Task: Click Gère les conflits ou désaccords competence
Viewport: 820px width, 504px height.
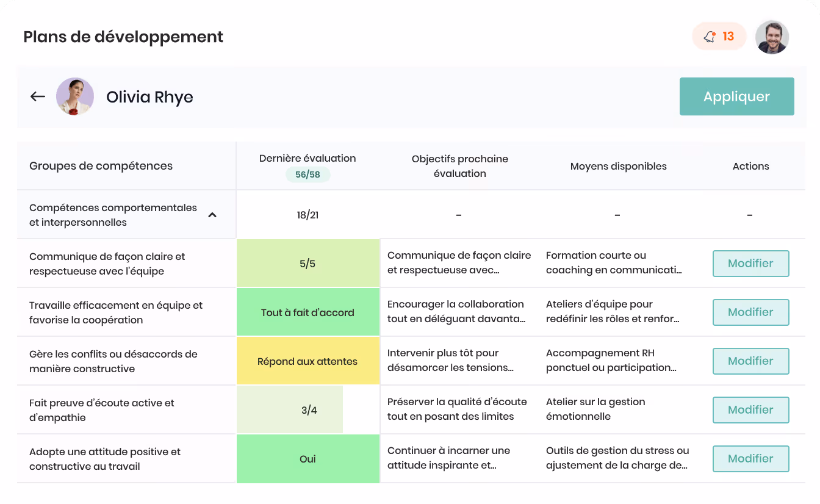Action: pos(113,361)
